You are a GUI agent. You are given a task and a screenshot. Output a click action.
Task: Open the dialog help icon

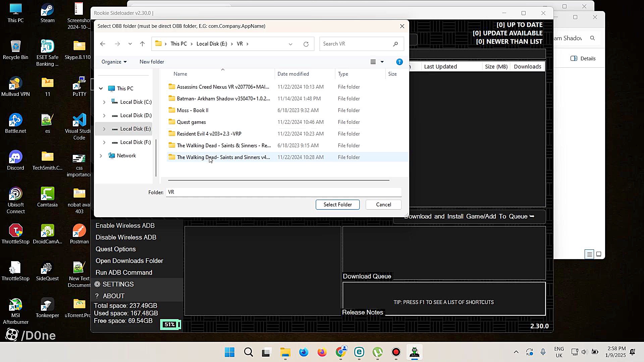pos(399,62)
